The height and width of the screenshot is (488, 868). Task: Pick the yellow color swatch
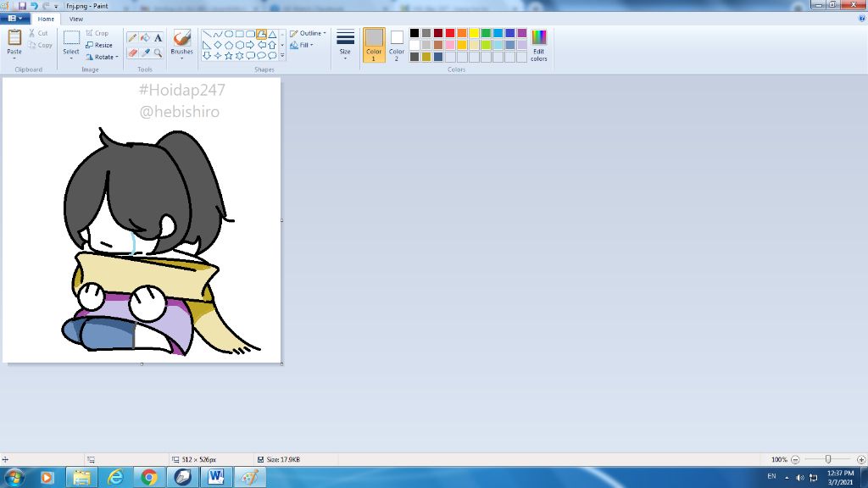(x=474, y=33)
